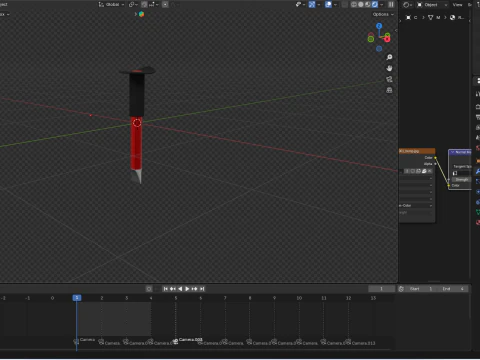Open the Tangent Space dropdown on node
480x360 pixels.
462,166
